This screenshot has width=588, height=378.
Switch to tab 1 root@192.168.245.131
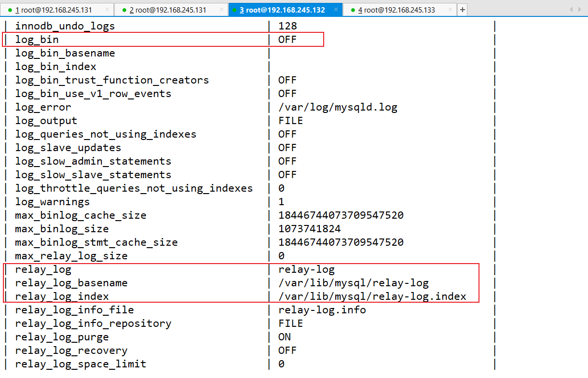tap(57, 10)
